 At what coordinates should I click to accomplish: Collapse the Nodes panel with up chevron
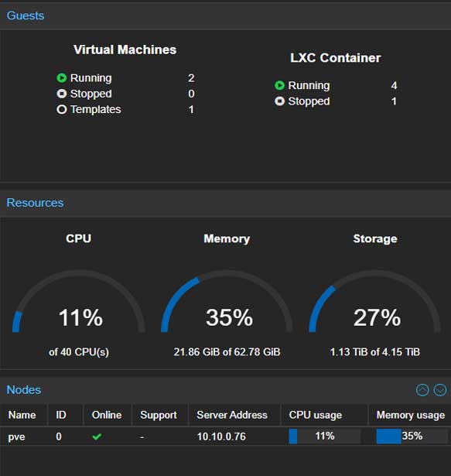click(422, 390)
